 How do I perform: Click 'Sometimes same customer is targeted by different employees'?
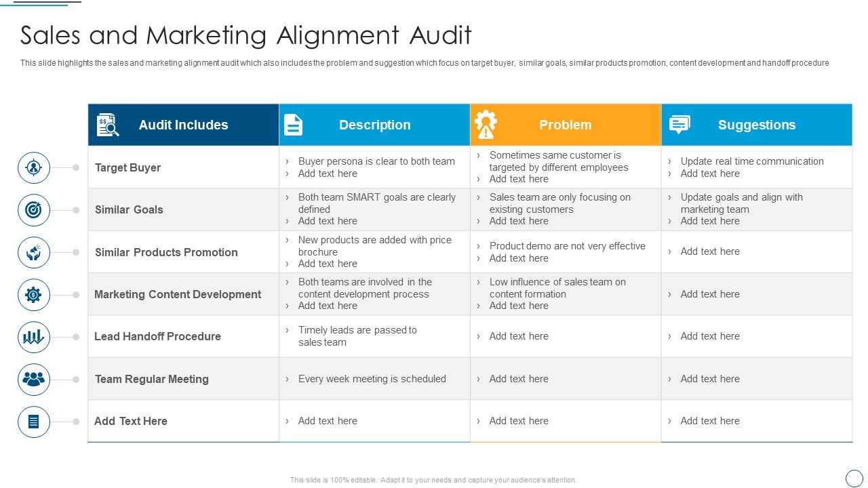pos(559,161)
